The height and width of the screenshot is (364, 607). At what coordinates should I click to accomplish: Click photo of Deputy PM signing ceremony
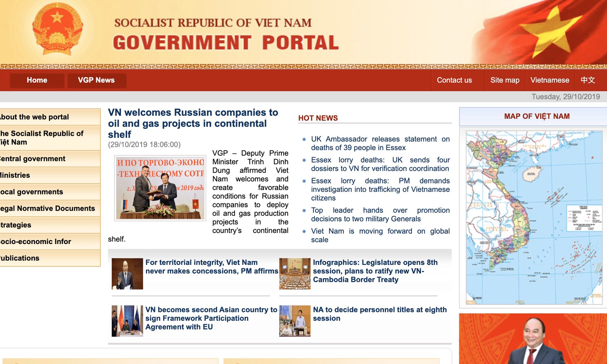coord(160,188)
